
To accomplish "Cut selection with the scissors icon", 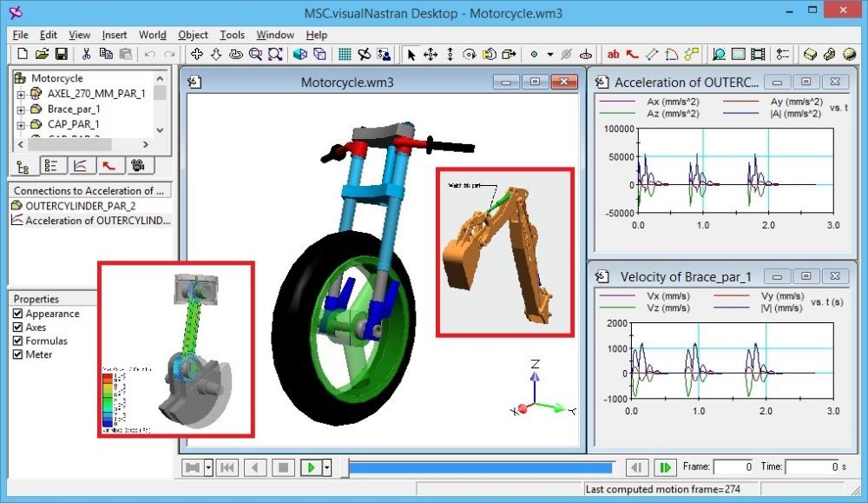I will [86, 54].
